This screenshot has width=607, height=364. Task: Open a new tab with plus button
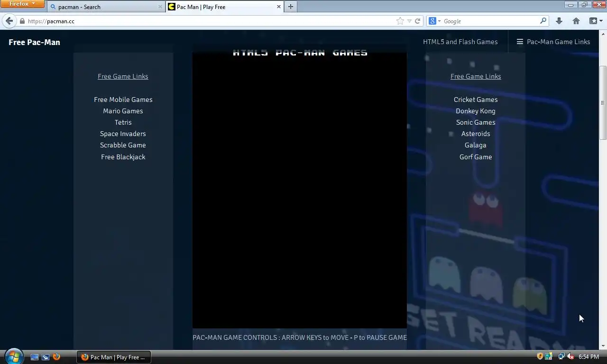click(x=290, y=7)
